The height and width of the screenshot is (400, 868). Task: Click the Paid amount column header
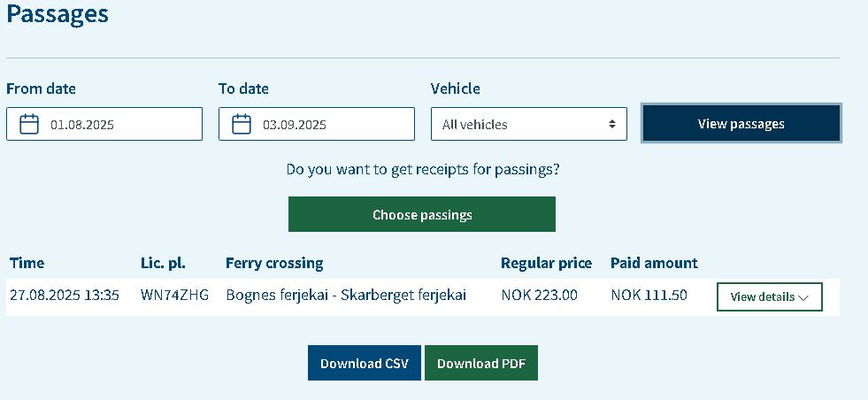pyautogui.click(x=655, y=263)
